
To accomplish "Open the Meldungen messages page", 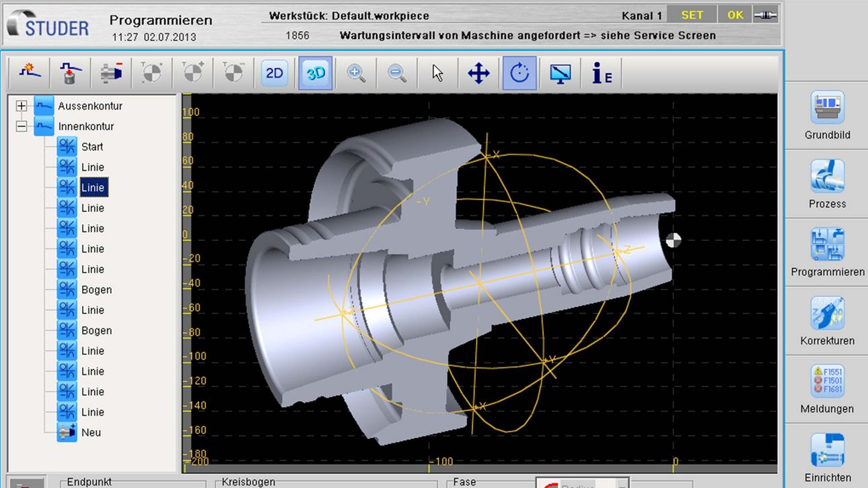I will pyautogui.click(x=827, y=390).
